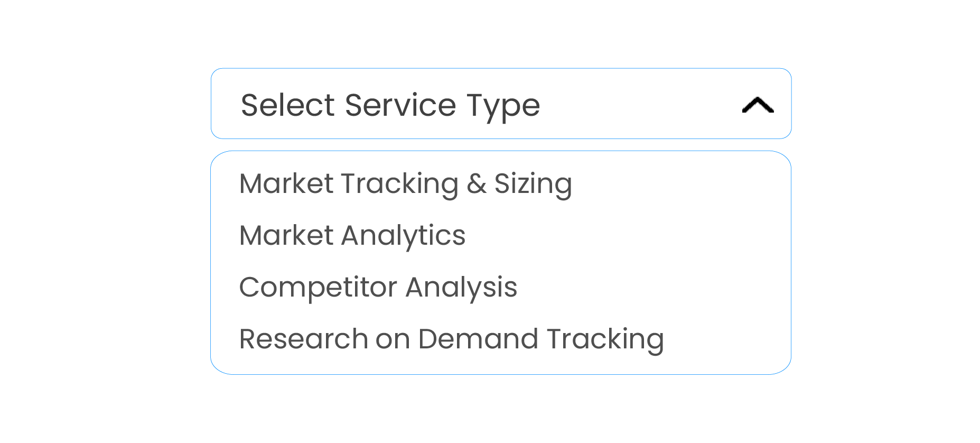Click the service type selector control
Viewport: 980px width, 443px height.
tap(500, 103)
